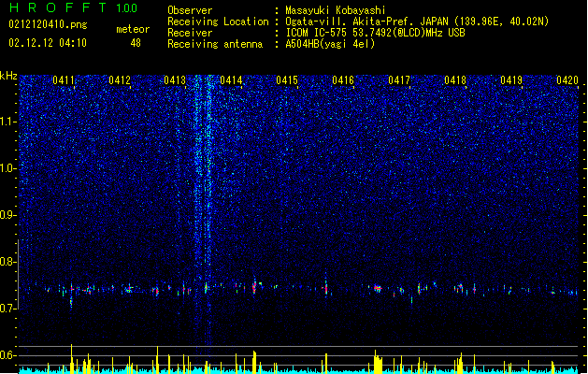Click the meteor label

[x=133, y=29]
